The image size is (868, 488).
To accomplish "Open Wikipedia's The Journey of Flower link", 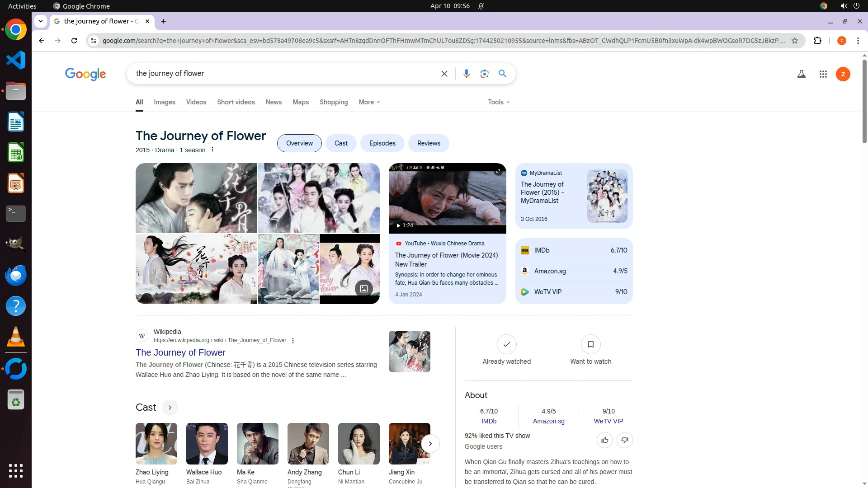I will point(180,352).
